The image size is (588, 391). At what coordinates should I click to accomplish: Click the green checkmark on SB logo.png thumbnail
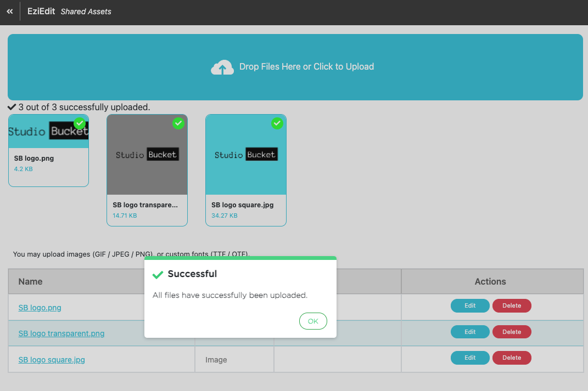point(80,123)
